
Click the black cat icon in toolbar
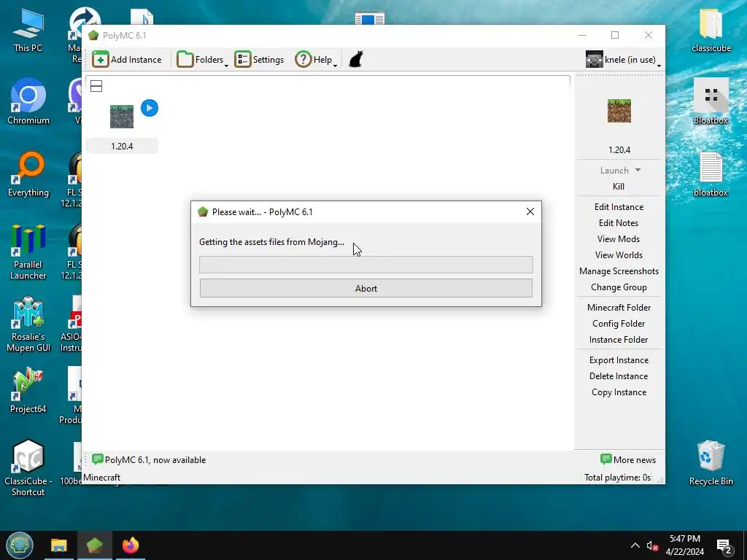pyautogui.click(x=356, y=60)
